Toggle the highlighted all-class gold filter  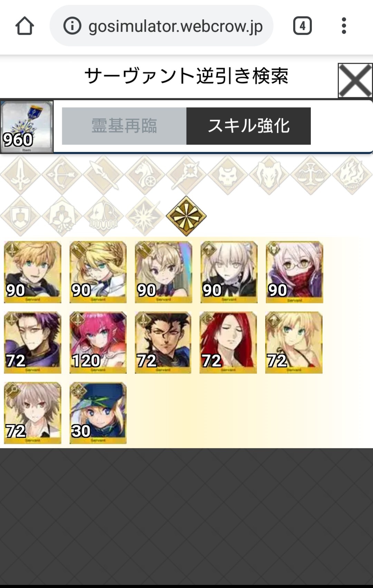[x=186, y=216]
